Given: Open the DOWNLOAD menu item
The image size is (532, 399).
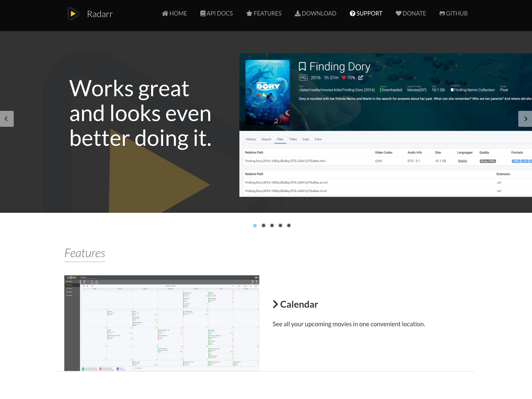Looking at the screenshot, I should pyautogui.click(x=319, y=14).
